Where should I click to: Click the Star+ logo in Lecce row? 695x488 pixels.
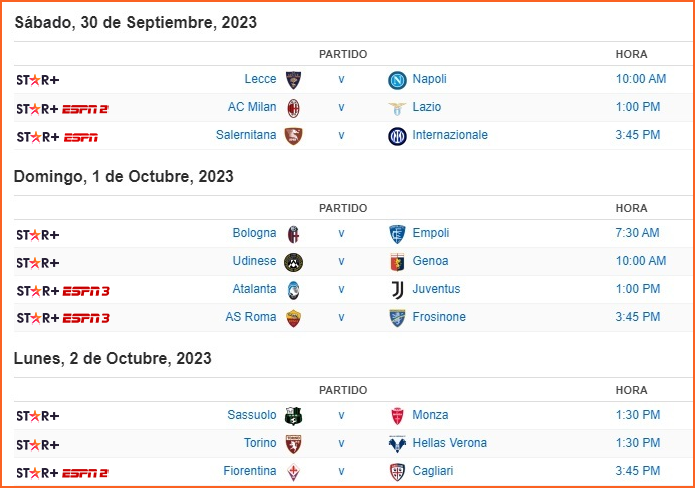(x=38, y=80)
